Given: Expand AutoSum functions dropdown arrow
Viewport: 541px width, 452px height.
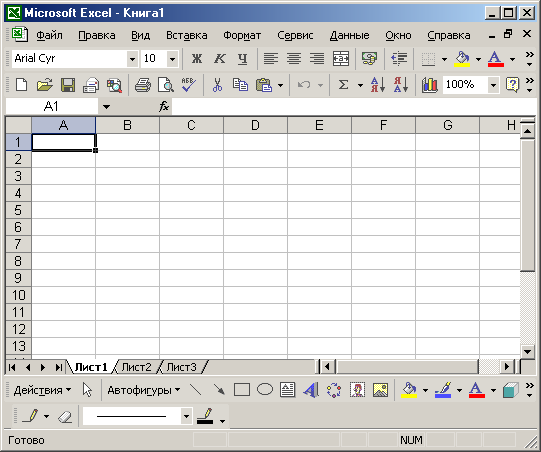Looking at the screenshot, I should (360, 85).
